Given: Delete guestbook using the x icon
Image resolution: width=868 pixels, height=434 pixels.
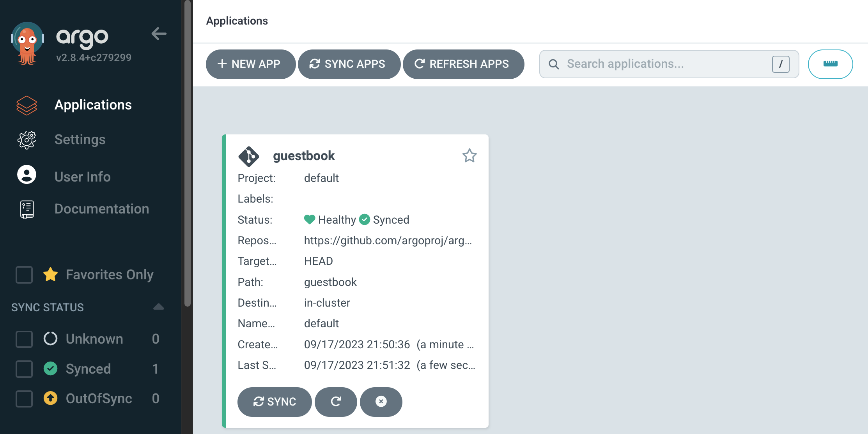Looking at the screenshot, I should [x=381, y=402].
